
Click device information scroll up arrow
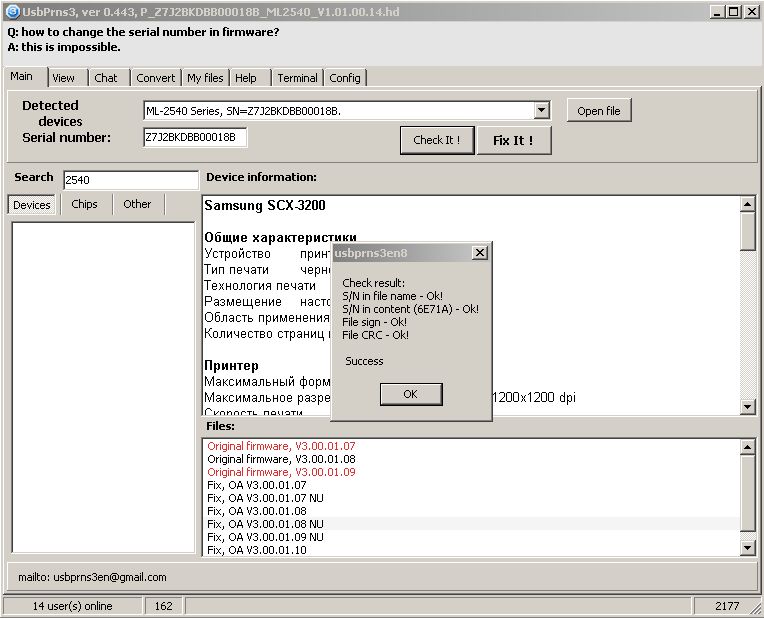pyautogui.click(x=747, y=204)
